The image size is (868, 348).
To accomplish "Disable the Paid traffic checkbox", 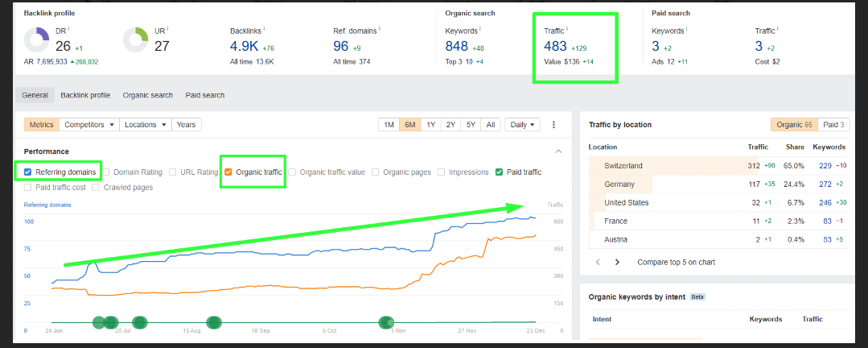I will coord(500,172).
